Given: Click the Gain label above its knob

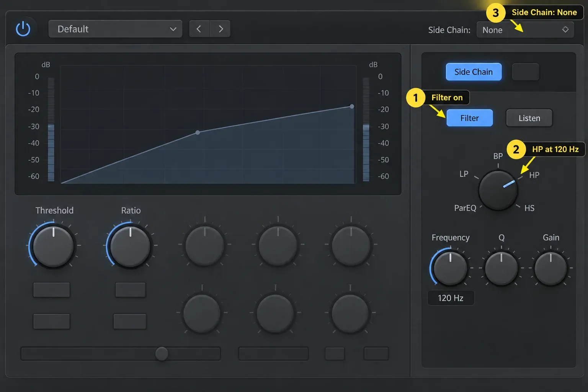Looking at the screenshot, I should click(x=551, y=238).
